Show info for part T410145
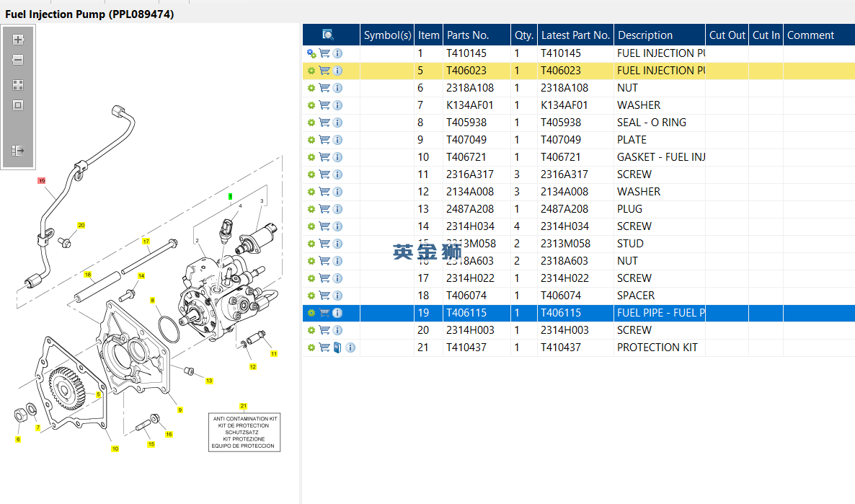The image size is (855, 504). pyautogui.click(x=337, y=53)
